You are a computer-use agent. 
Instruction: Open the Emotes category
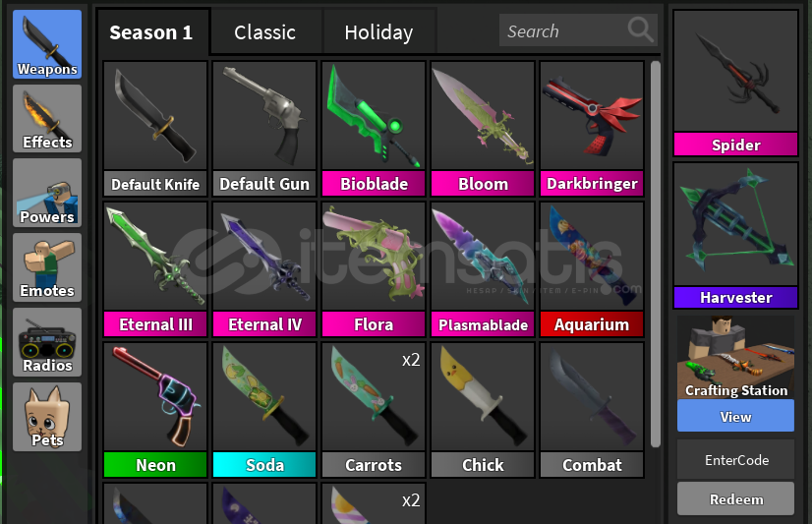coord(47,267)
